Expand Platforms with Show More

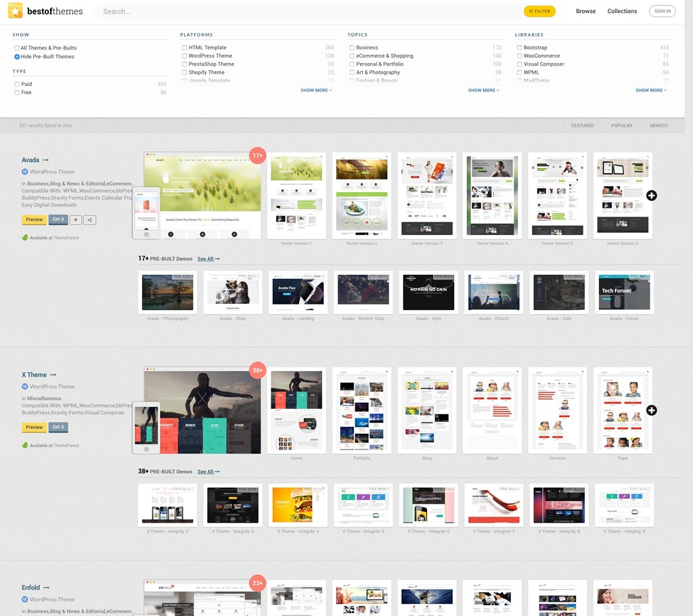point(316,90)
